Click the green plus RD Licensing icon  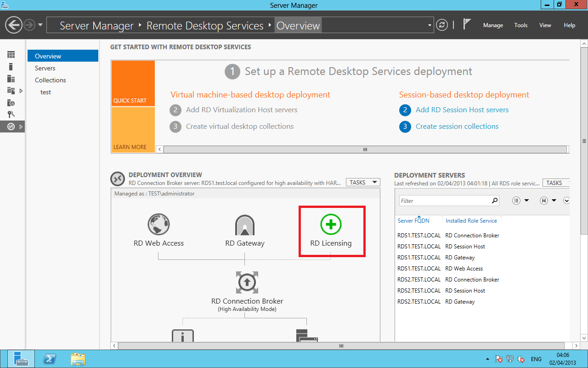(331, 224)
